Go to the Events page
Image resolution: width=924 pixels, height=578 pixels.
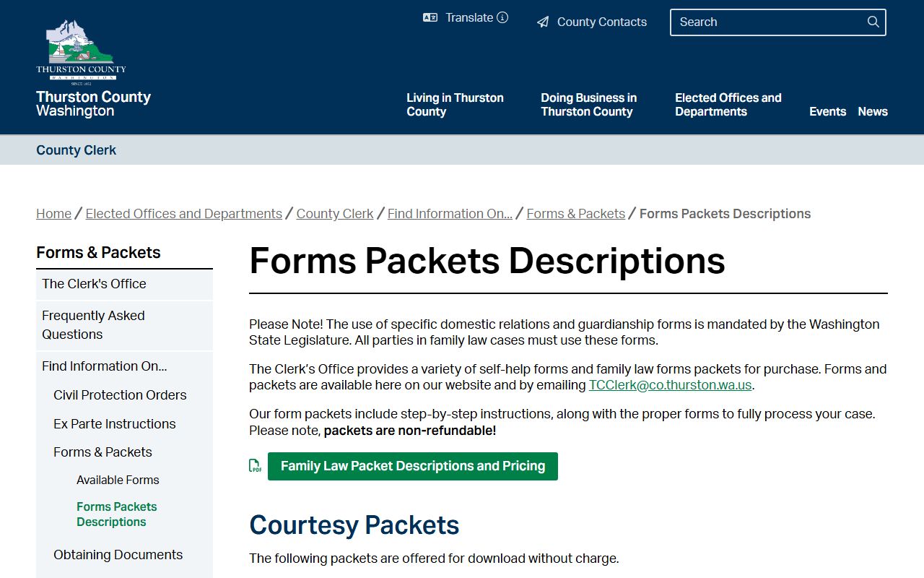pos(827,112)
